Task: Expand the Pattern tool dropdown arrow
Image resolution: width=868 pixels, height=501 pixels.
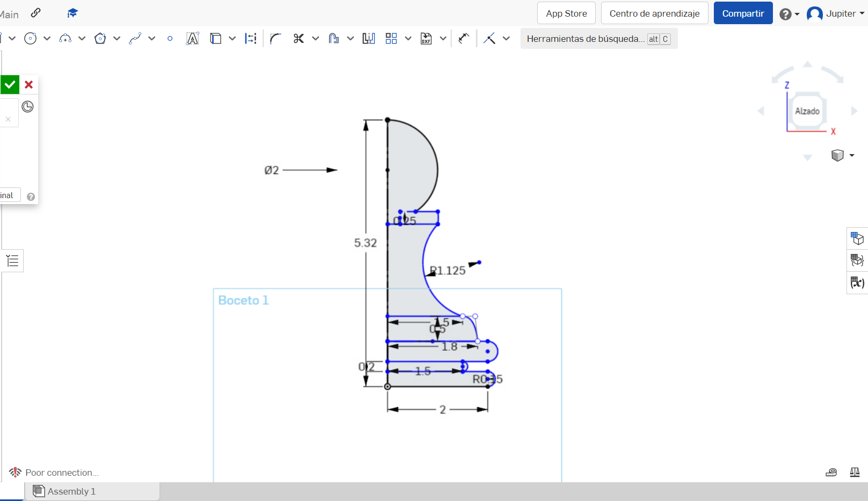Action: [408, 39]
